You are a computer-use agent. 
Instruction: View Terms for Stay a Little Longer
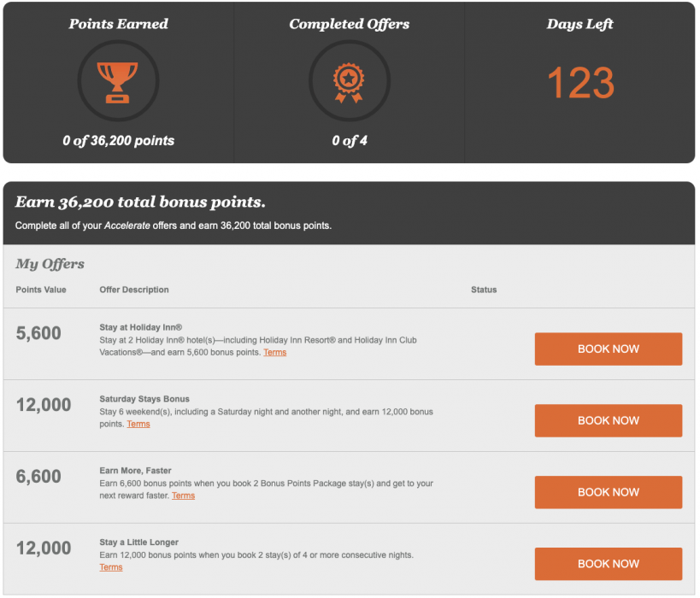point(111,568)
